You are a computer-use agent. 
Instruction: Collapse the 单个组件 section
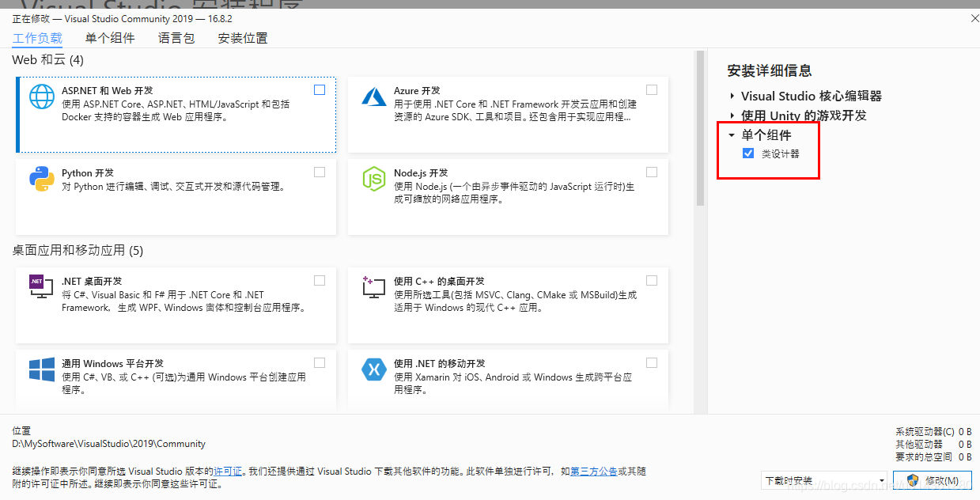pos(732,135)
